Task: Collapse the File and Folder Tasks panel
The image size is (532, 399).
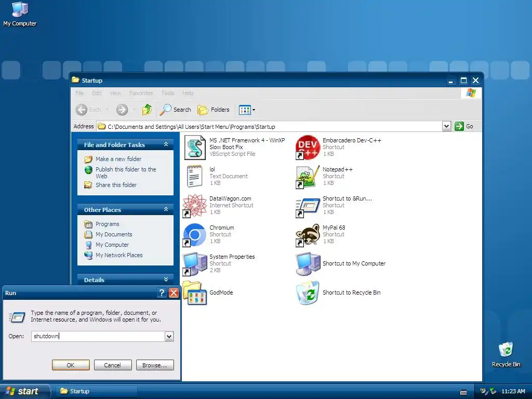Action: pos(166,144)
